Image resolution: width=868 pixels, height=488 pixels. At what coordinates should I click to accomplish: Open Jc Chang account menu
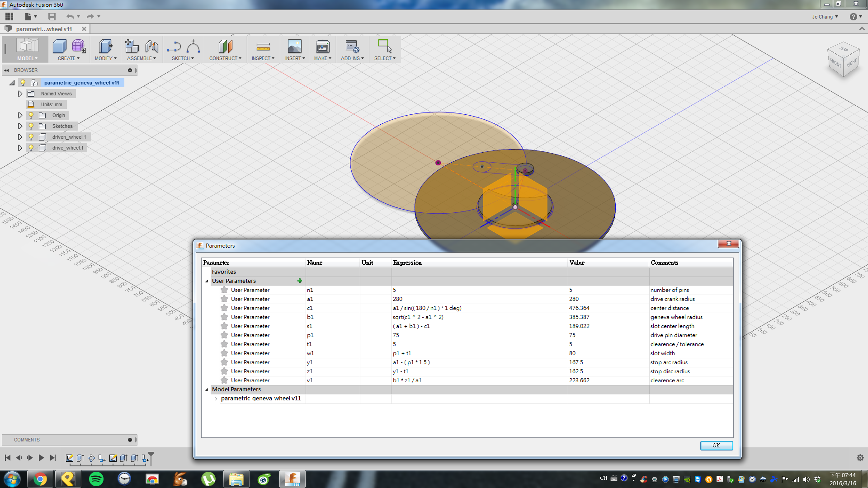[825, 17]
